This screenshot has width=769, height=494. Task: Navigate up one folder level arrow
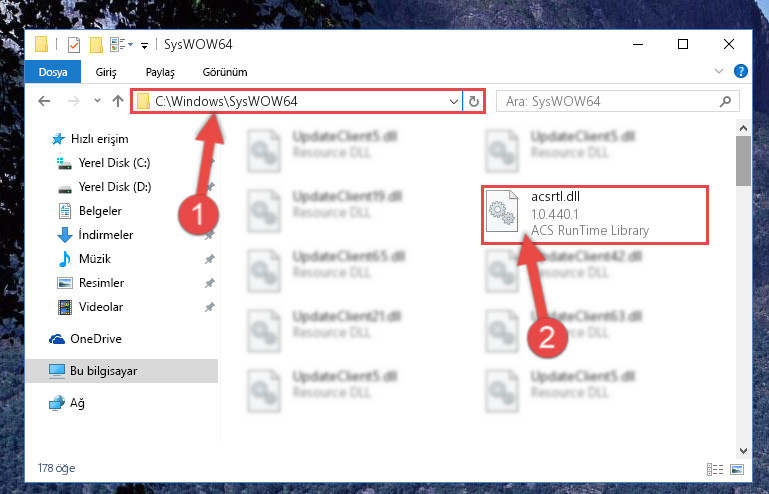click(118, 101)
